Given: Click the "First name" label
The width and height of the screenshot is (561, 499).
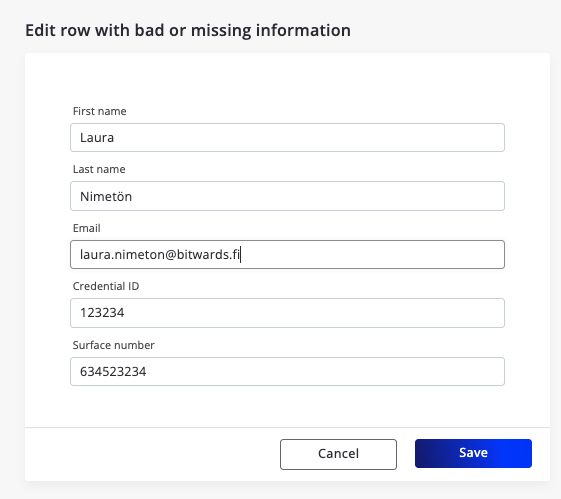Looking at the screenshot, I should (x=99, y=111).
